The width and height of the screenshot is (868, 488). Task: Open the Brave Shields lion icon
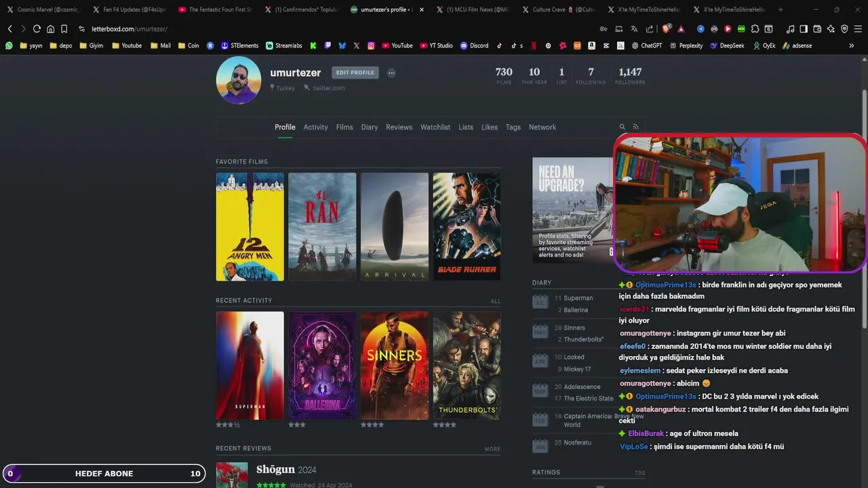coord(666,29)
